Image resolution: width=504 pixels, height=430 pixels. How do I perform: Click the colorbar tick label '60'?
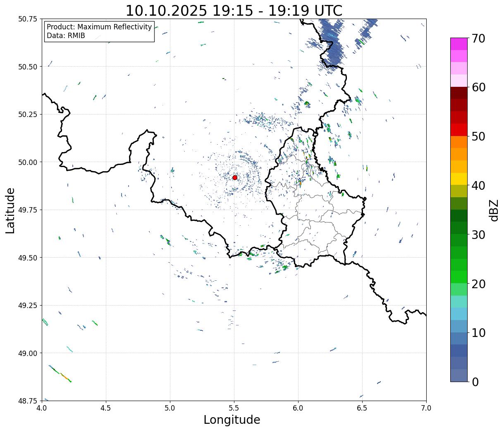(x=478, y=87)
